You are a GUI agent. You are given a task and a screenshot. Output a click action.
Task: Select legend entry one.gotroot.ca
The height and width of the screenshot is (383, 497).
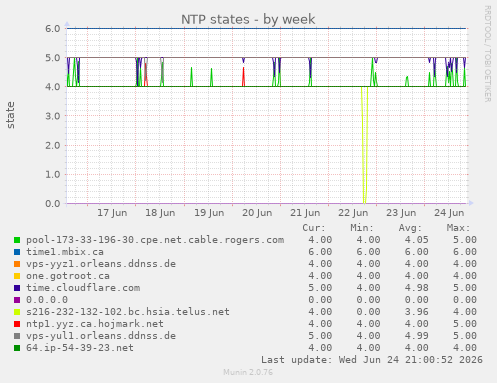68,276
